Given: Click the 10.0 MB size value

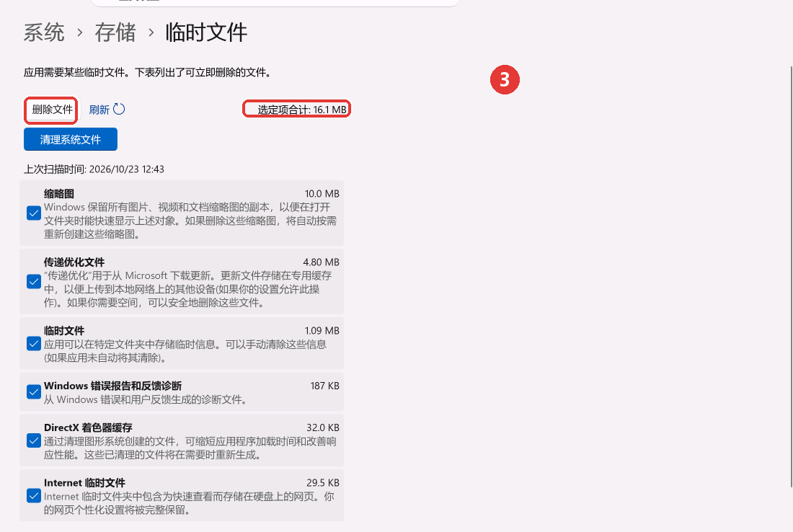Looking at the screenshot, I should 322,194.
